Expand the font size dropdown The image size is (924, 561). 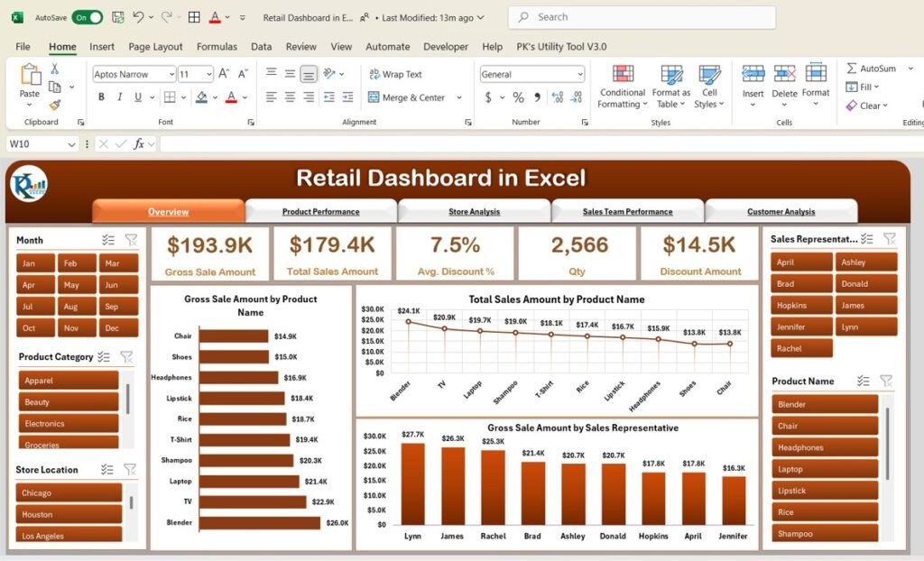[x=209, y=74]
